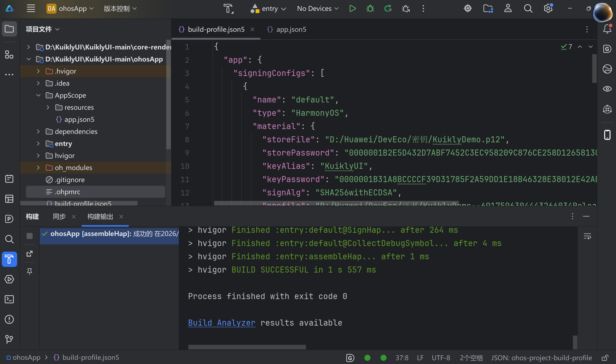Click the build hammer icon in toolbar
The image size is (616, 364).
tap(228, 9)
